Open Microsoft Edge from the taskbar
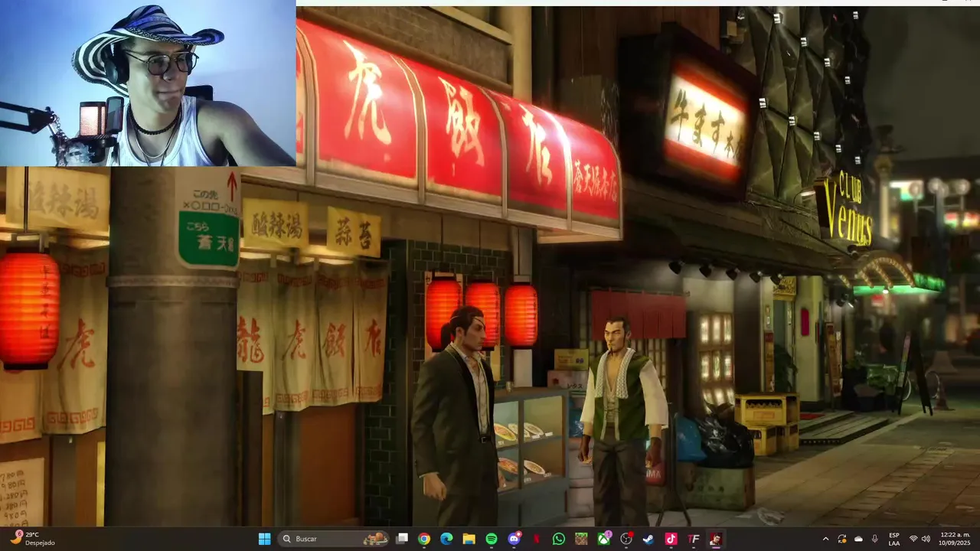The image size is (980, 551). point(446,539)
